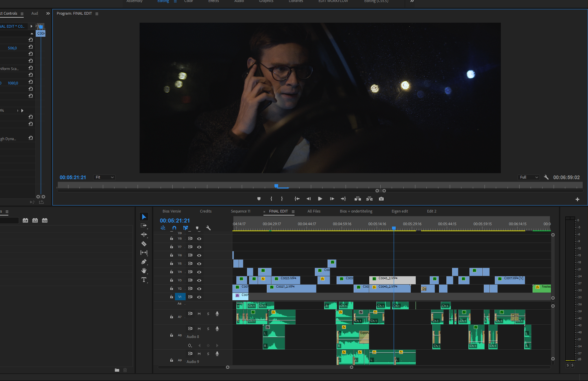
Task: Open the Eigen edit sequence tab
Action: (400, 211)
